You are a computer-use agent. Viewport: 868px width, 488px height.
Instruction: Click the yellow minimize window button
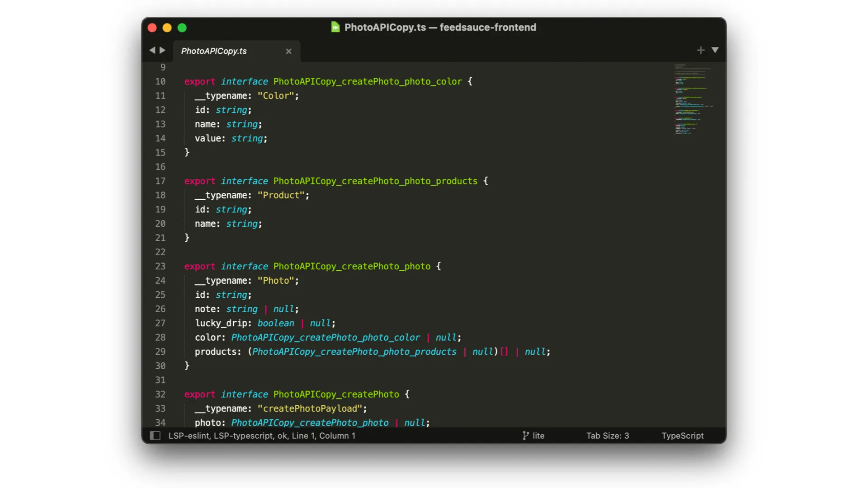coord(167,28)
